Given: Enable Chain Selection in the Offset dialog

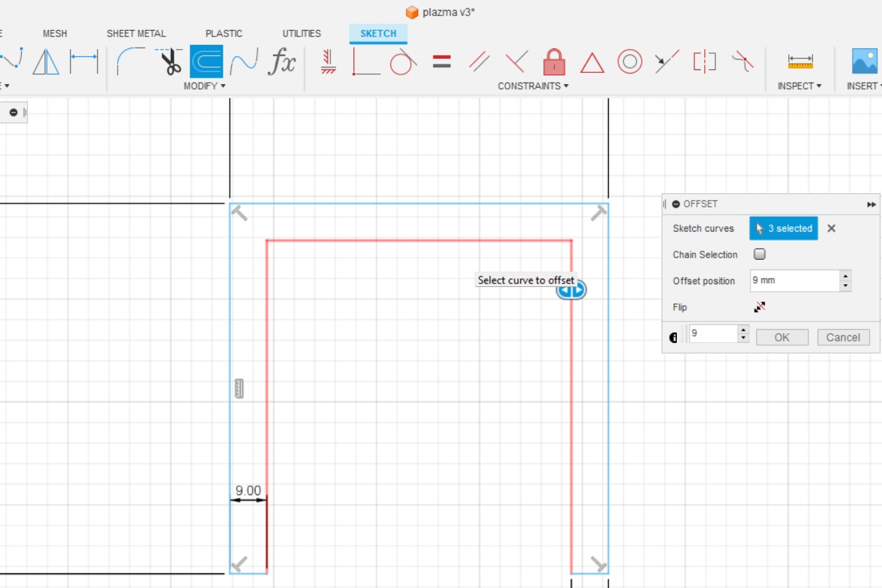Looking at the screenshot, I should 759,254.
